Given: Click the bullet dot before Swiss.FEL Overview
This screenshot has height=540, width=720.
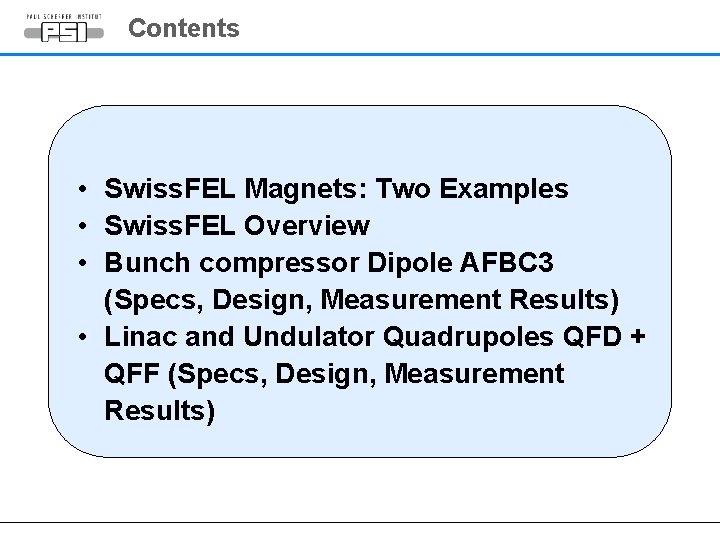Looking at the screenshot, I should 86,226.
